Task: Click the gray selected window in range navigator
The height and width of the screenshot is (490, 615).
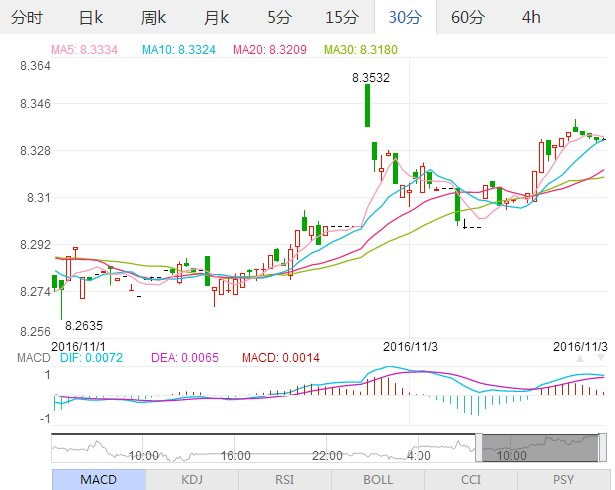Action: click(x=540, y=448)
